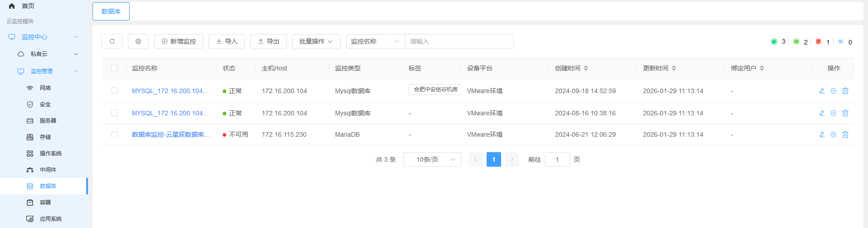Delete the MariaDB monitor via the trash icon

[845, 134]
